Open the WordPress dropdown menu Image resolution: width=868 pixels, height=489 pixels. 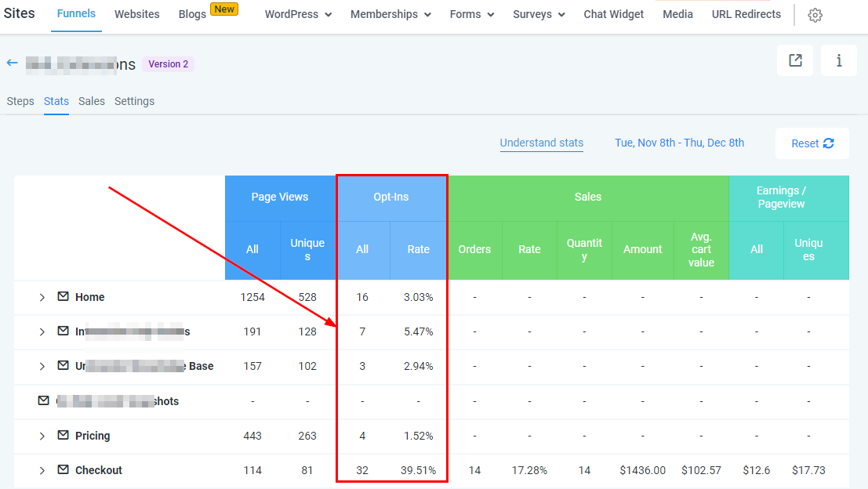click(x=298, y=14)
